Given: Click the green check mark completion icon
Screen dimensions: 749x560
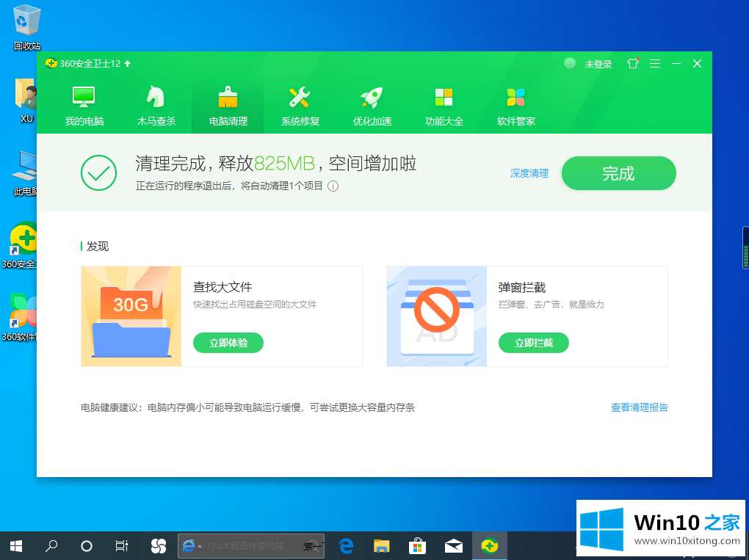Looking at the screenshot, I should click(99, 172).
